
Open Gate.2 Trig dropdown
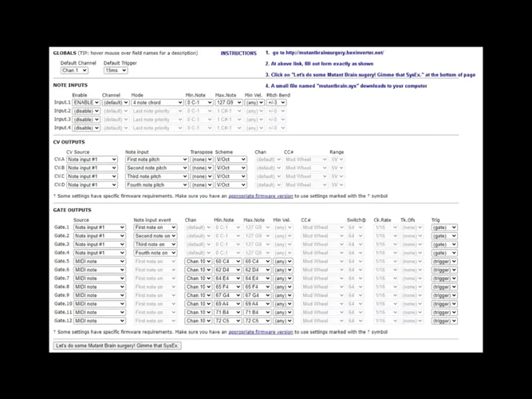444,235
